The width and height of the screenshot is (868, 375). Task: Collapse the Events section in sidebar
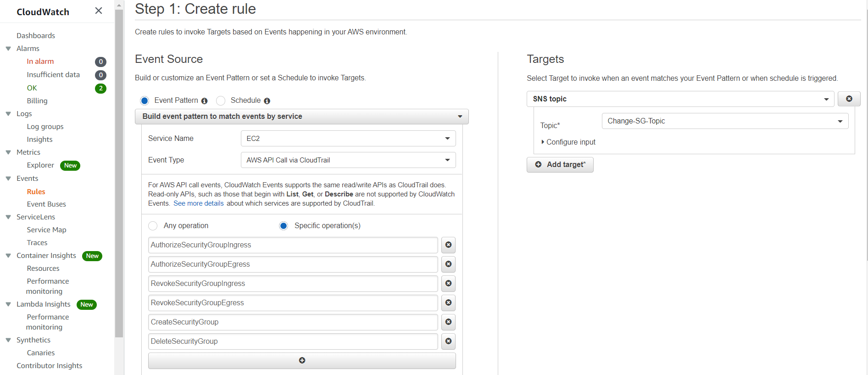(x=8, y=179)
